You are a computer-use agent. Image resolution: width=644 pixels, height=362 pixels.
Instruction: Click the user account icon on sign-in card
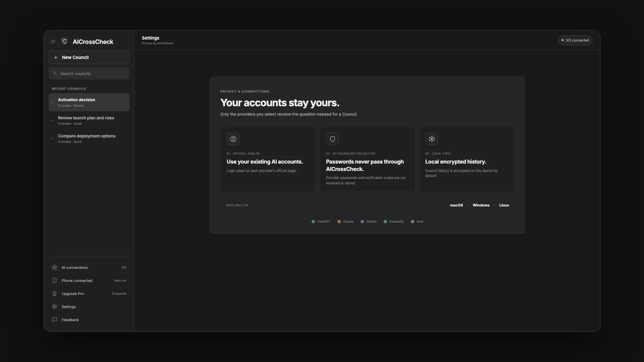point(233,139)
